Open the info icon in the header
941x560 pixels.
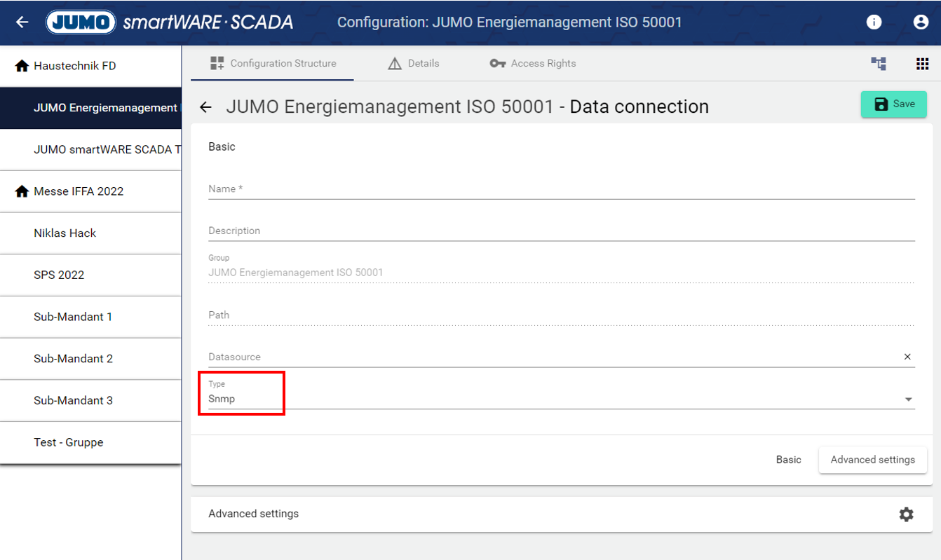point(874,22)
